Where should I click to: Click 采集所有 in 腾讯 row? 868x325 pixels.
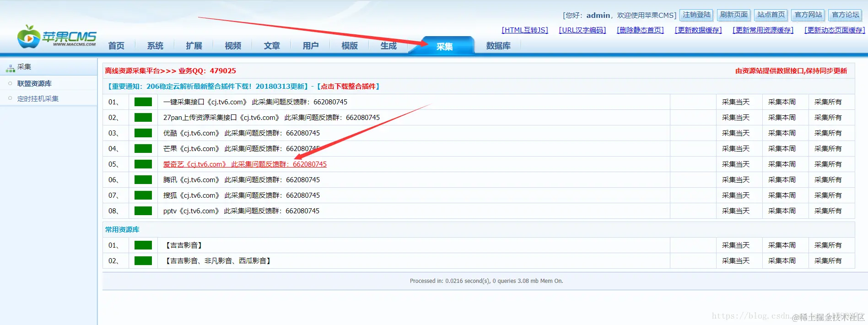(x=828, y=179)
